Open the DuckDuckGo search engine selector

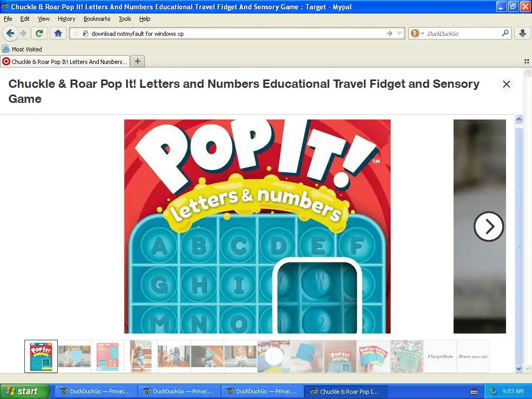417,33
